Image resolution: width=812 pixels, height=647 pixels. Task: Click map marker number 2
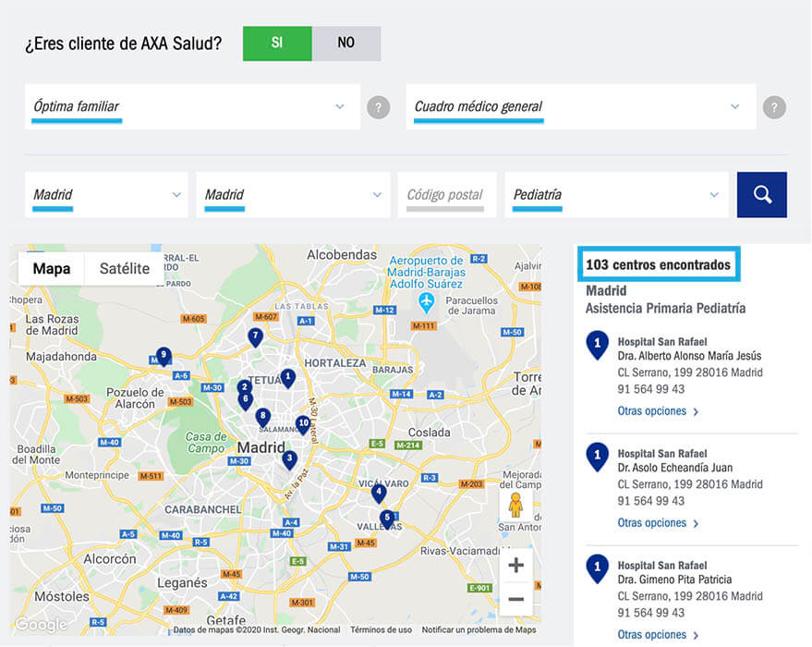click(x=245, y=388)
